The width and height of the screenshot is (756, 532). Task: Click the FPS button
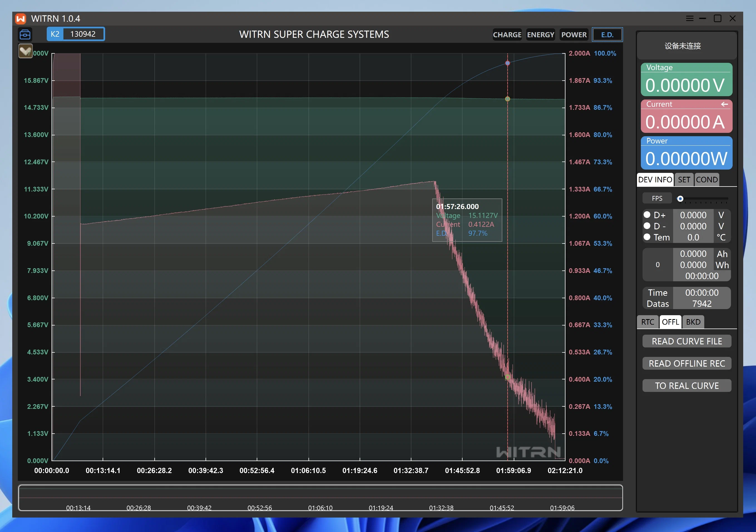click(657, 198)
